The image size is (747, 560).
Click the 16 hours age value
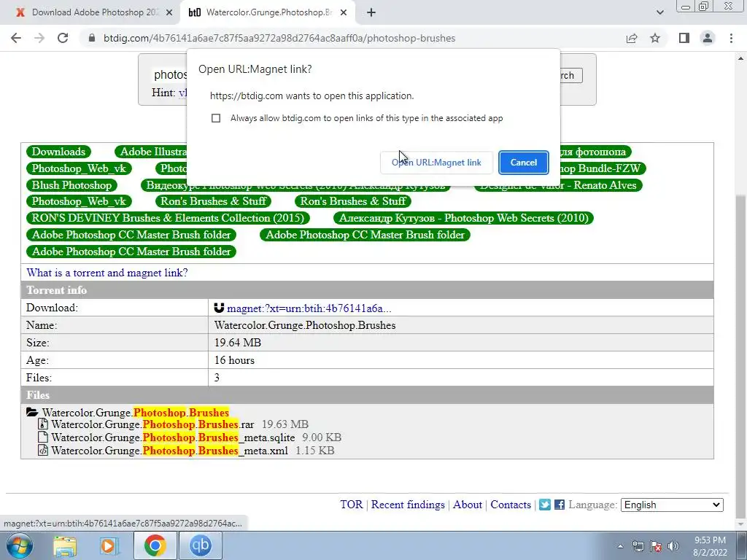pyautogui.click(x=234, y=360)
